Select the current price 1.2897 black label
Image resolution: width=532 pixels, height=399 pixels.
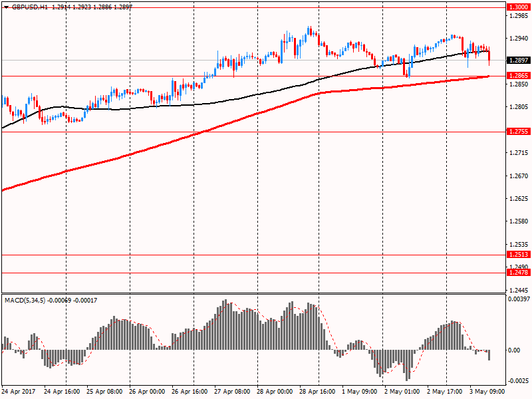(518, 61)
